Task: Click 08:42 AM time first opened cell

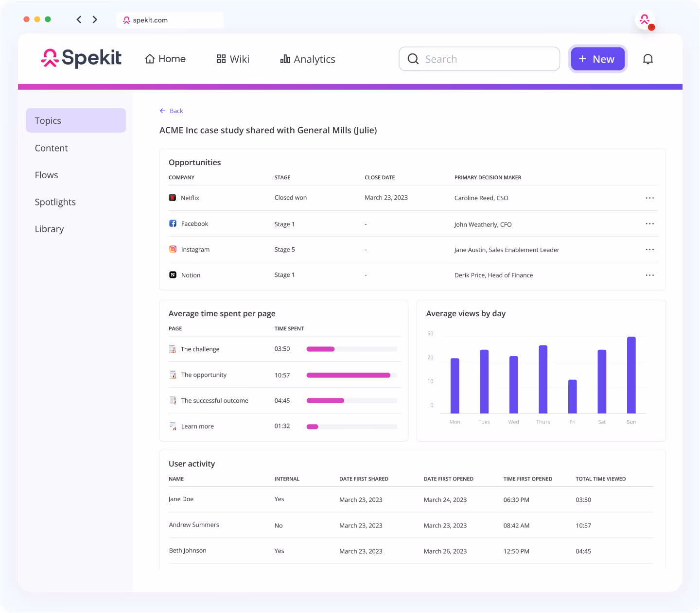Action: (x=516, y=526)
